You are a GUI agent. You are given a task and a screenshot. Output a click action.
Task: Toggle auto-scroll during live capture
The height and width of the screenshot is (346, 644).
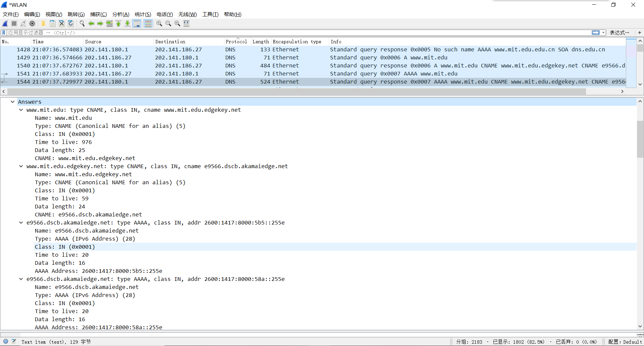137,23
